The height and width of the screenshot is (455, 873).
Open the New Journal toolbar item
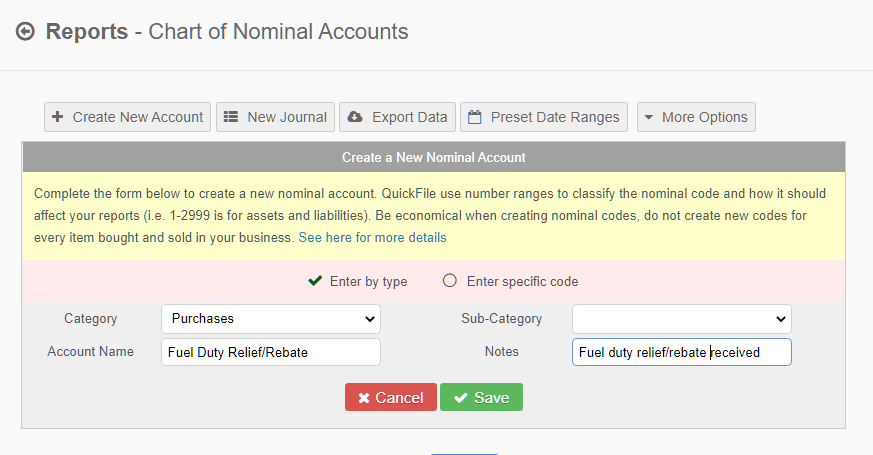[276, 117]
